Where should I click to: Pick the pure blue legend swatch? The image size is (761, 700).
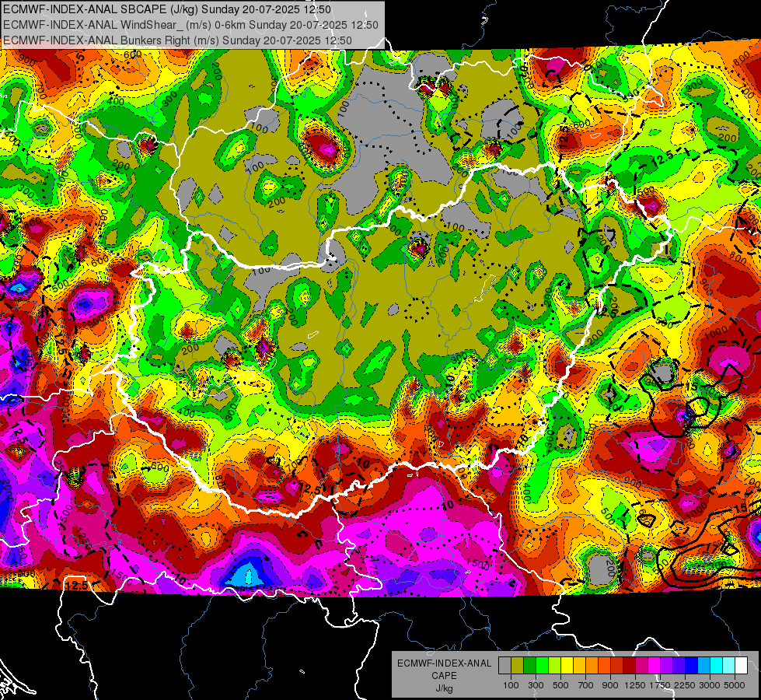tap(692, 665)
